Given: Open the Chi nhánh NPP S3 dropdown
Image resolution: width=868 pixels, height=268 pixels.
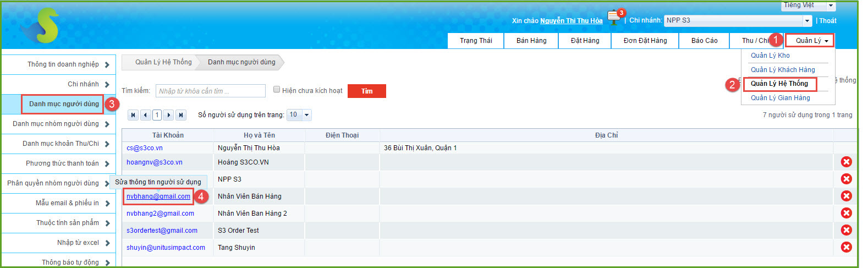Looking at the screenshot, I should tap(807, 21).
